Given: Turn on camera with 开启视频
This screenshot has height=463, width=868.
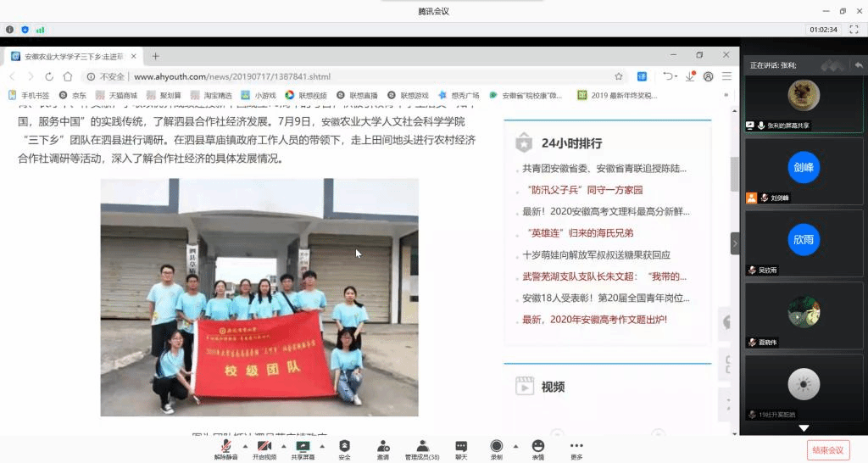Looking at the screenshot, I should (264, 446).
